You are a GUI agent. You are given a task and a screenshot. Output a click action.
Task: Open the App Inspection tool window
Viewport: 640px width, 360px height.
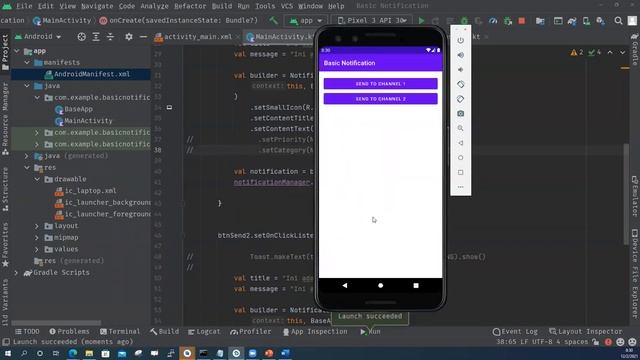click(315, 331)
